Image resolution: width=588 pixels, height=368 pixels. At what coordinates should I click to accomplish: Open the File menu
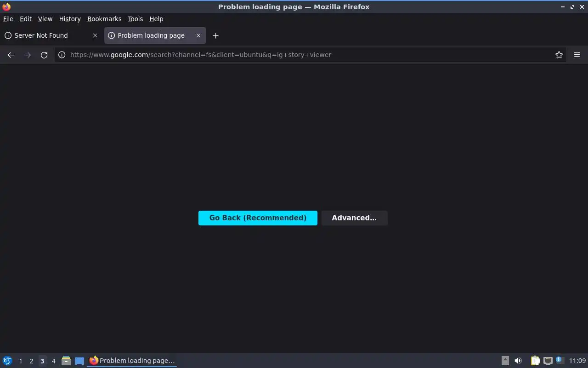click(8, 19)
